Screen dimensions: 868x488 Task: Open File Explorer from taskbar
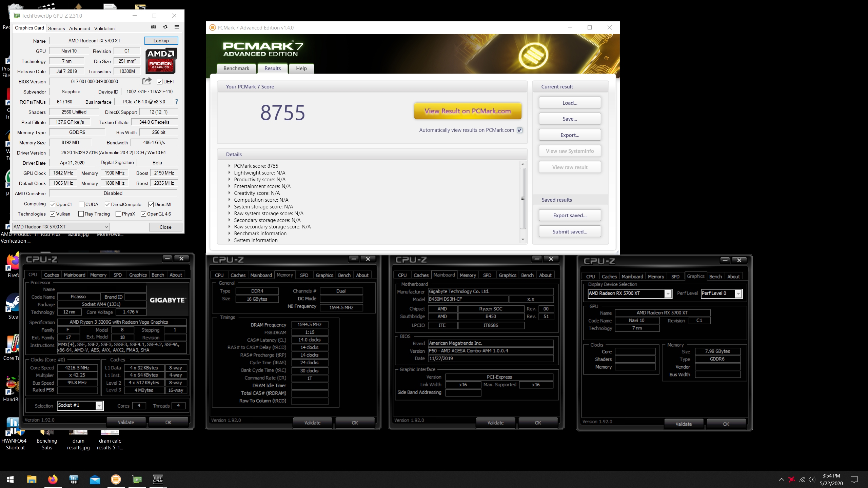32,480
